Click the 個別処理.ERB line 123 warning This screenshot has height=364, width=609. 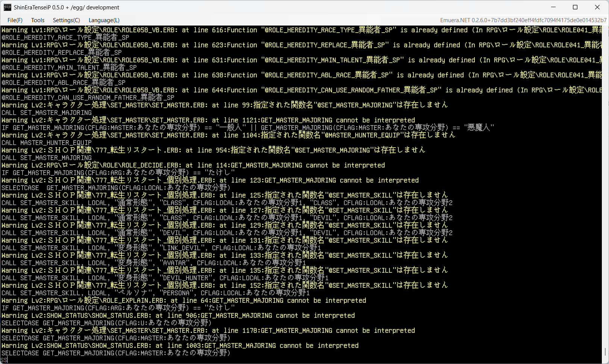[x=210, y=180]
